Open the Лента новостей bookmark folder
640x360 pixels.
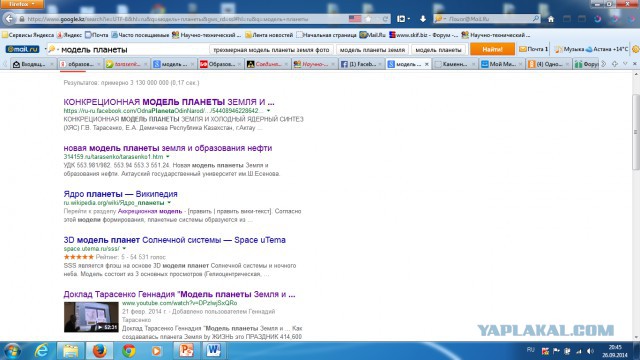point(269,35)
